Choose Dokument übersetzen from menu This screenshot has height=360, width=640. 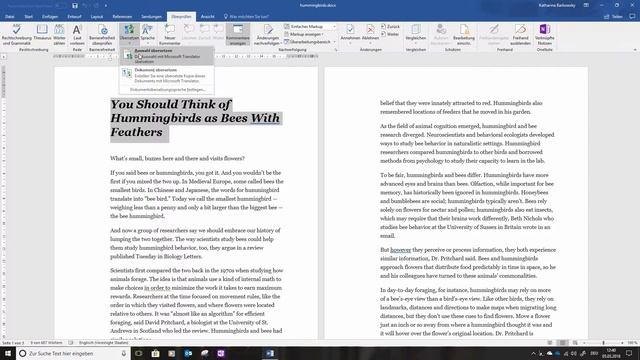(x=167, y=76)
